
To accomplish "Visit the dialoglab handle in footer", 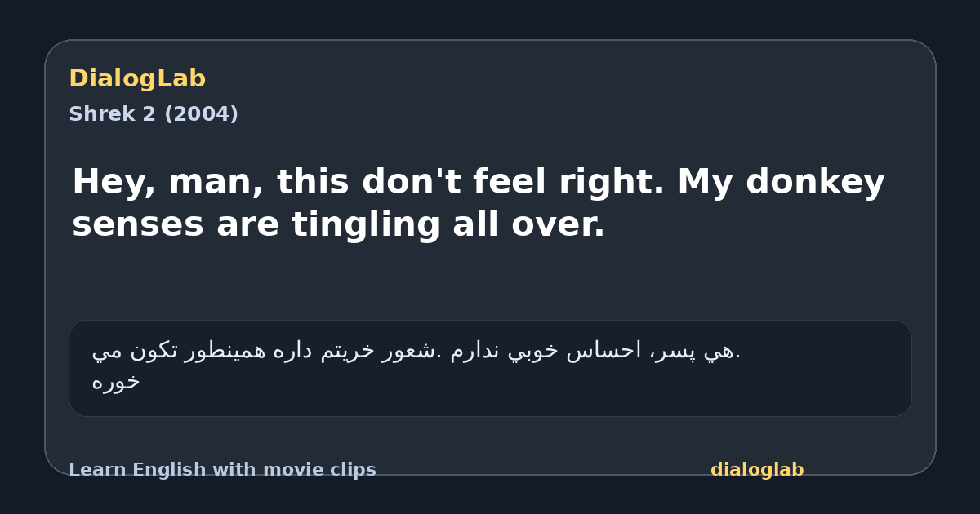I will tap(757, 470).
